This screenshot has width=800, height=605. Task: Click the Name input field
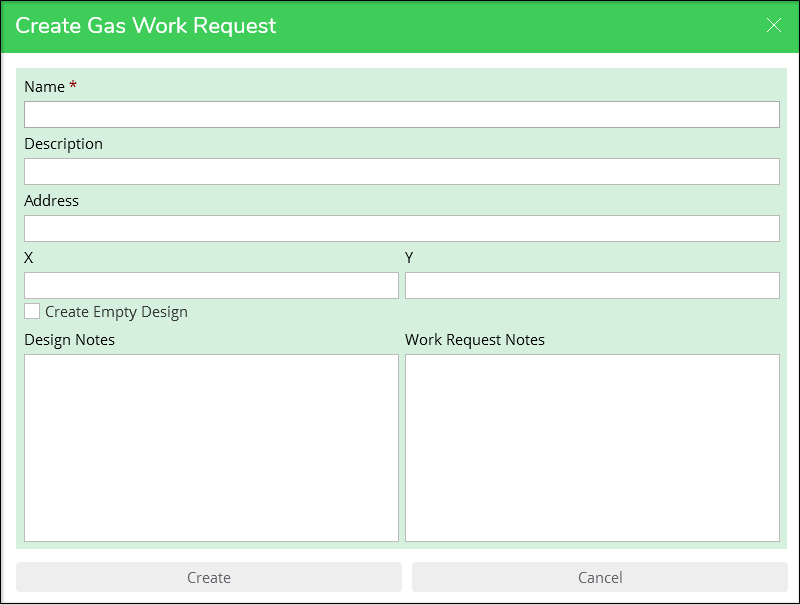(x=402, y=114)
